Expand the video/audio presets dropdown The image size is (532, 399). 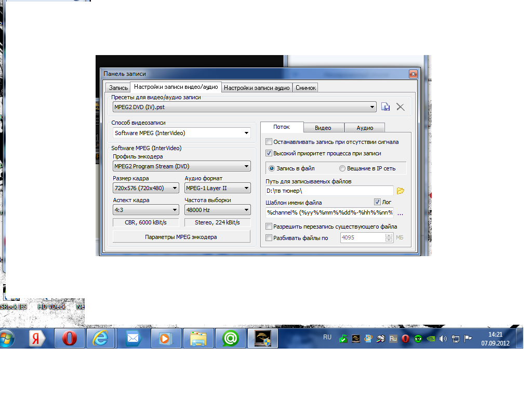point(372,107)
